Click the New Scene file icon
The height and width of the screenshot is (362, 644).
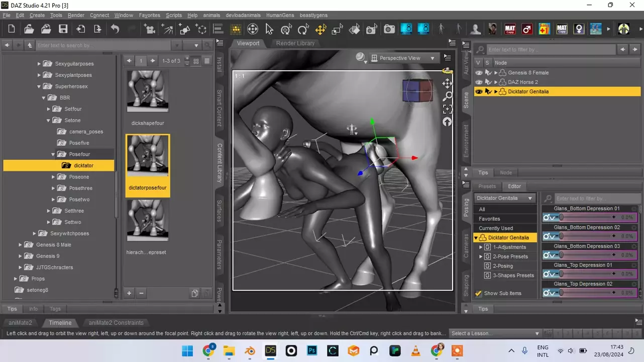pos(12,29)
